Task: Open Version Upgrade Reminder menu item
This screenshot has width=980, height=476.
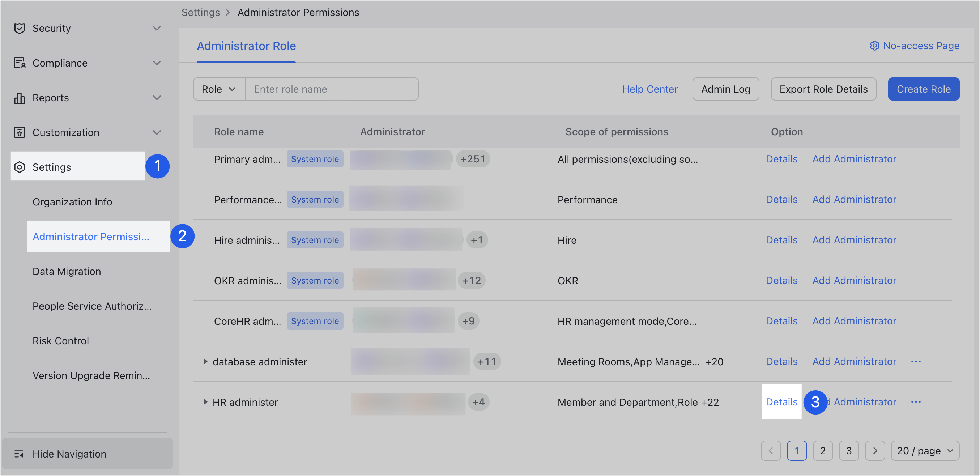Action: (x=91, y=375)
